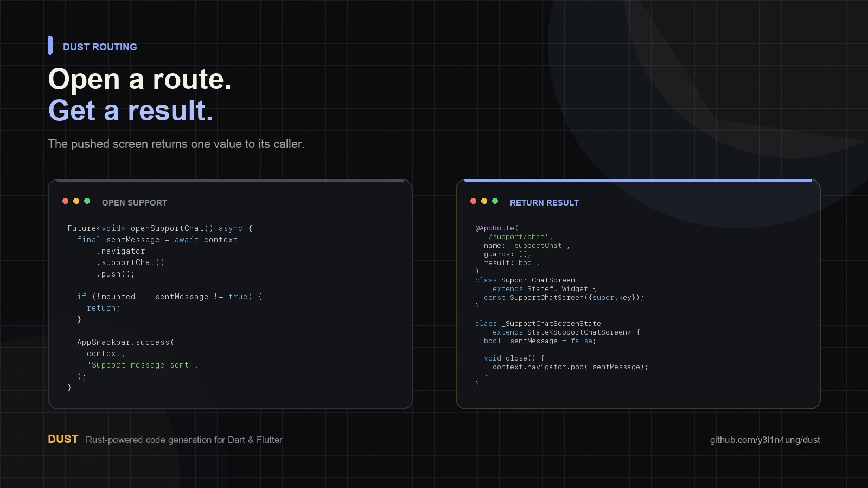Click the red dot in OPEN SUPPORT panel

[x=66, y=201]
